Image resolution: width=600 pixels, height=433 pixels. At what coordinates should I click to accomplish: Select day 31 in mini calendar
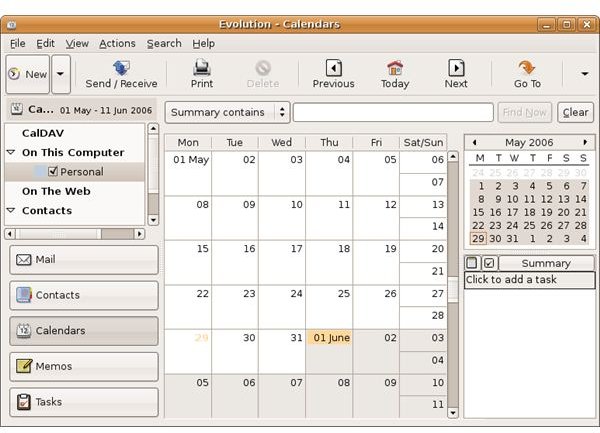tap(512, 238)
